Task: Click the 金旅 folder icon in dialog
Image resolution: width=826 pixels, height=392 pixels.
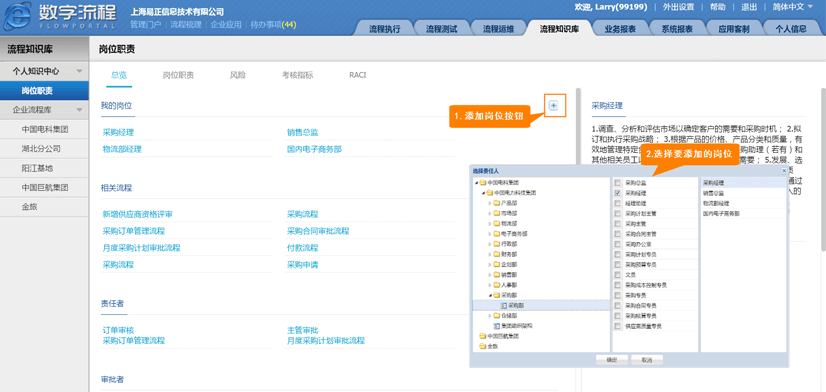Action: 482,346
